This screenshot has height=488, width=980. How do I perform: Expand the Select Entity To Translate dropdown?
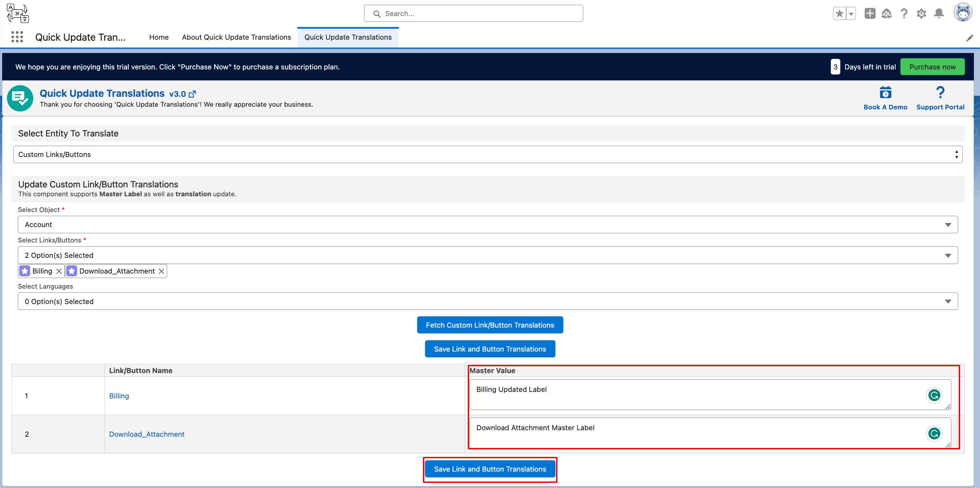pos(488,154)
